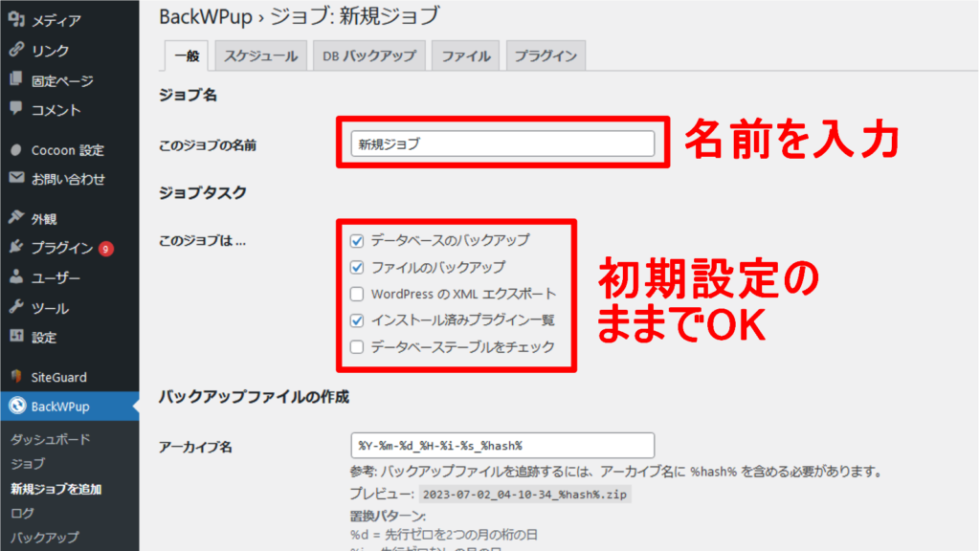Open the DB バックアップ tab
Viewport: 980px width, 551px height.
pos(368,56)
